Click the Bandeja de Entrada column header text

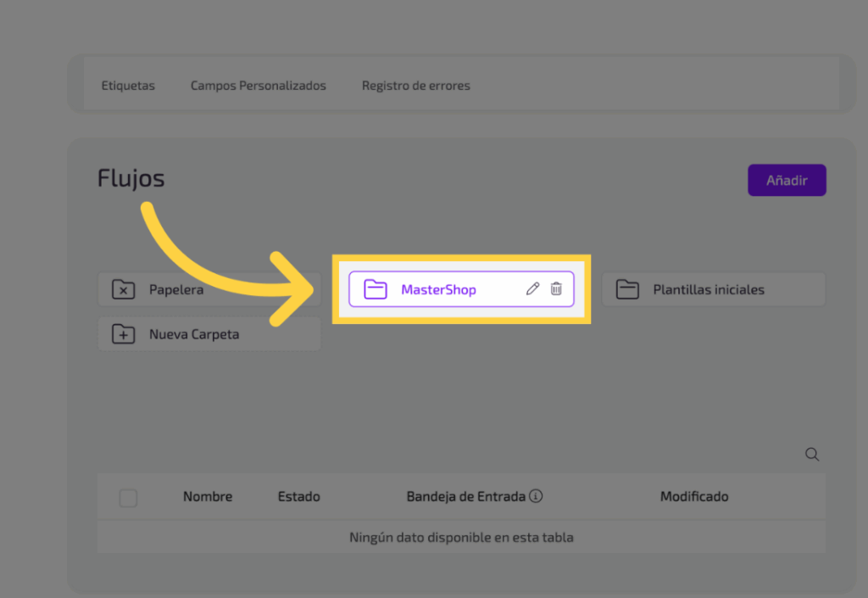(x=465, y=497)
